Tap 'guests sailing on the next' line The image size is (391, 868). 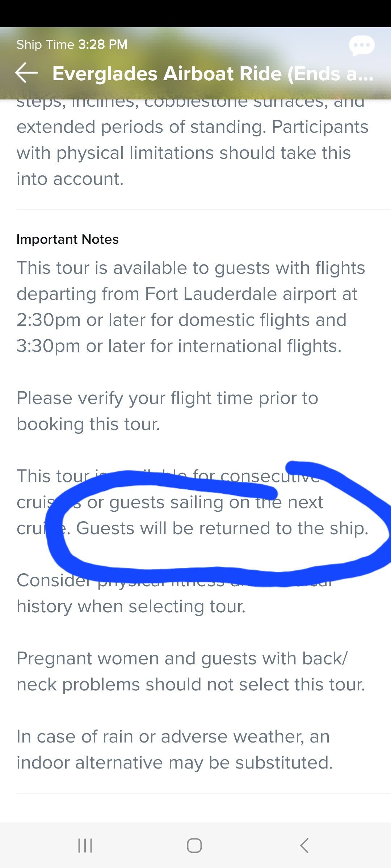click(216, 502)
